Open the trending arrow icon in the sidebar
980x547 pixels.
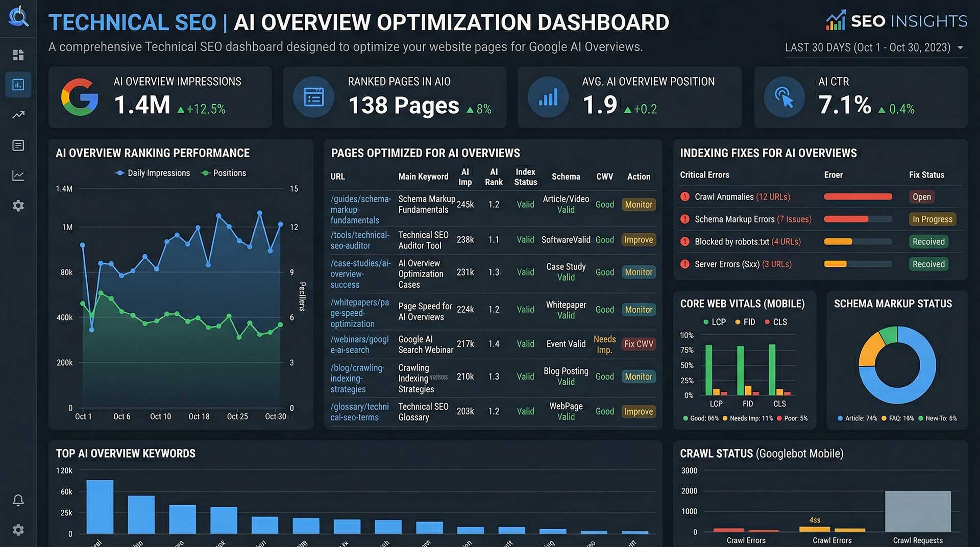point(18,115)
